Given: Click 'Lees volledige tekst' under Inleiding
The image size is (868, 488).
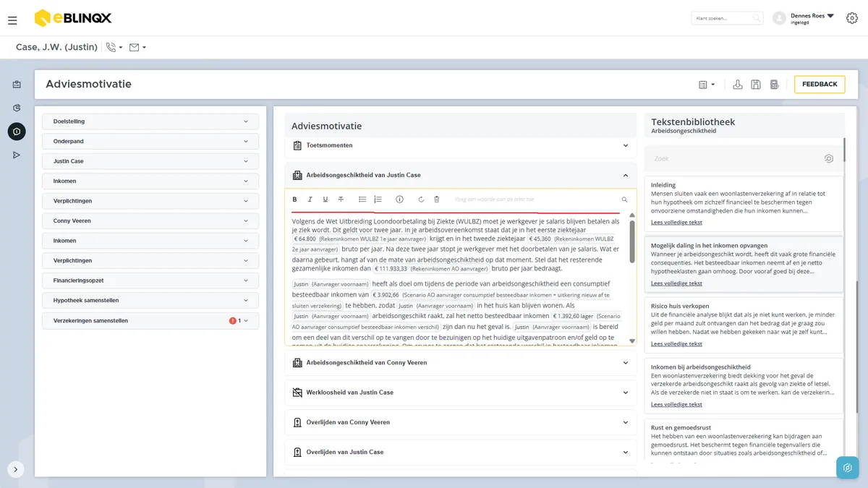Looking at the screenshot, I should (x=676, y=223).
